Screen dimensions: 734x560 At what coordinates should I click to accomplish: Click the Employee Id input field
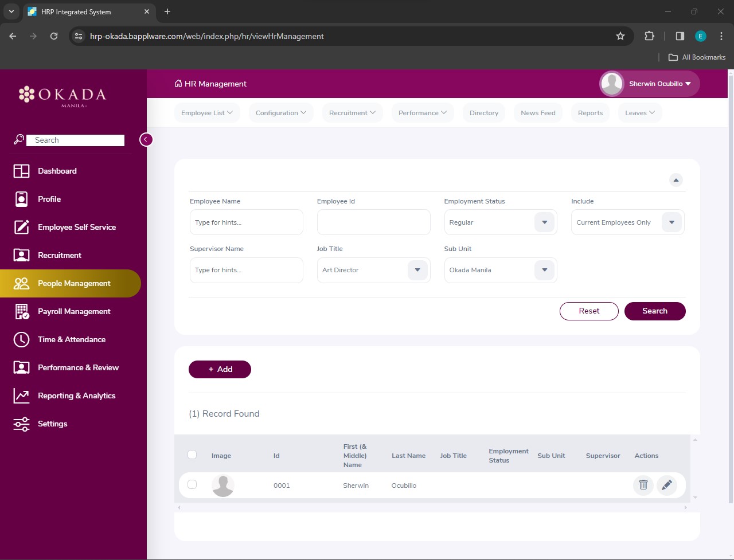[373, 222]
